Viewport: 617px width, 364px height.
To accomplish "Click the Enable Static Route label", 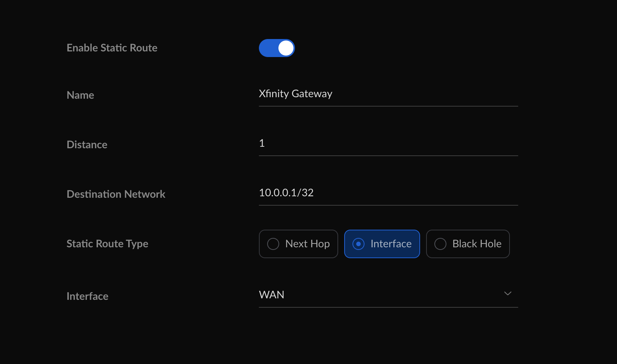I will point(112,48).
